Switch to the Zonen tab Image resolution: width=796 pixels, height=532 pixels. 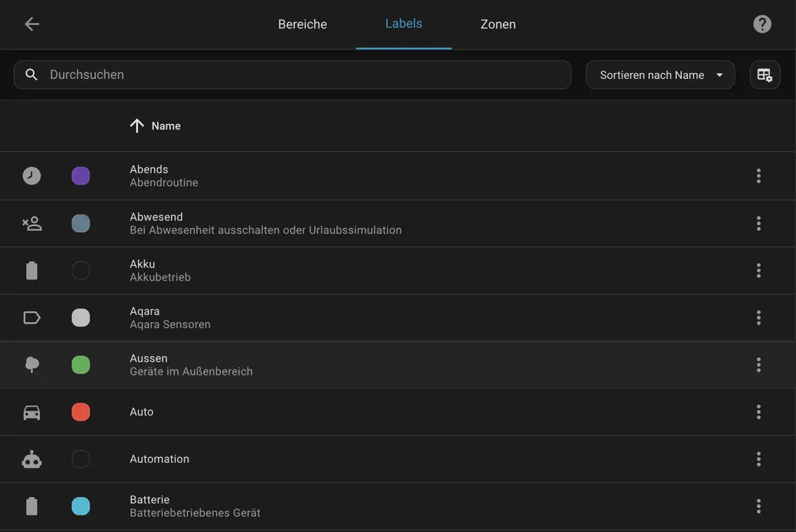[x=497, y=25]
